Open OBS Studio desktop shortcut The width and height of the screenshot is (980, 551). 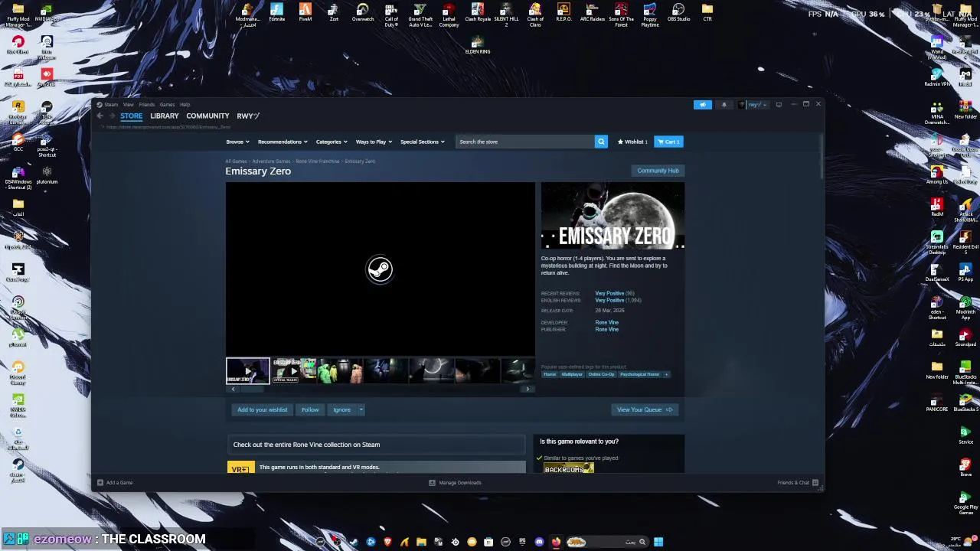(x=678, y=13)
